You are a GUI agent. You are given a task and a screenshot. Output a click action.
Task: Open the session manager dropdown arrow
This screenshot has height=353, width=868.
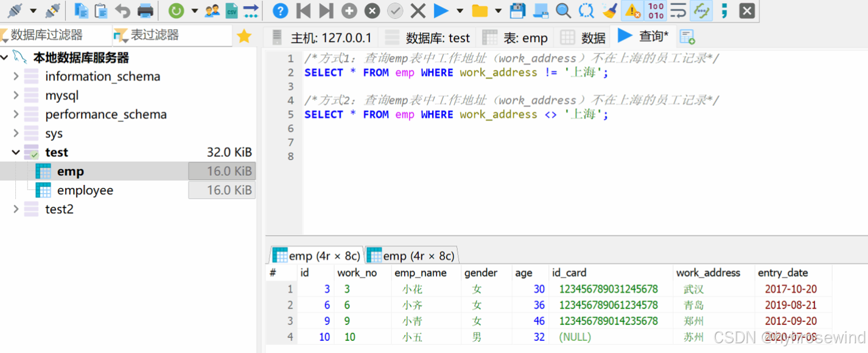point(33,11)
